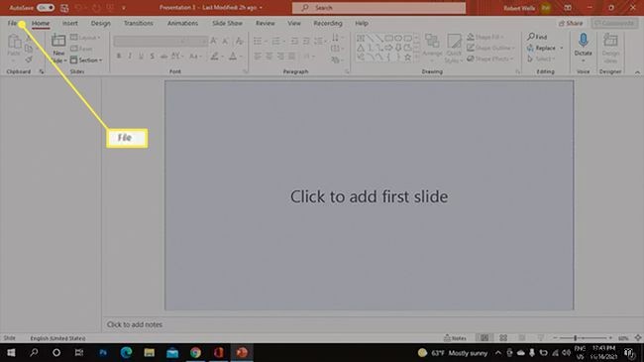Open the Recording tab
The image size is (644, 362).
click(328, 24)
